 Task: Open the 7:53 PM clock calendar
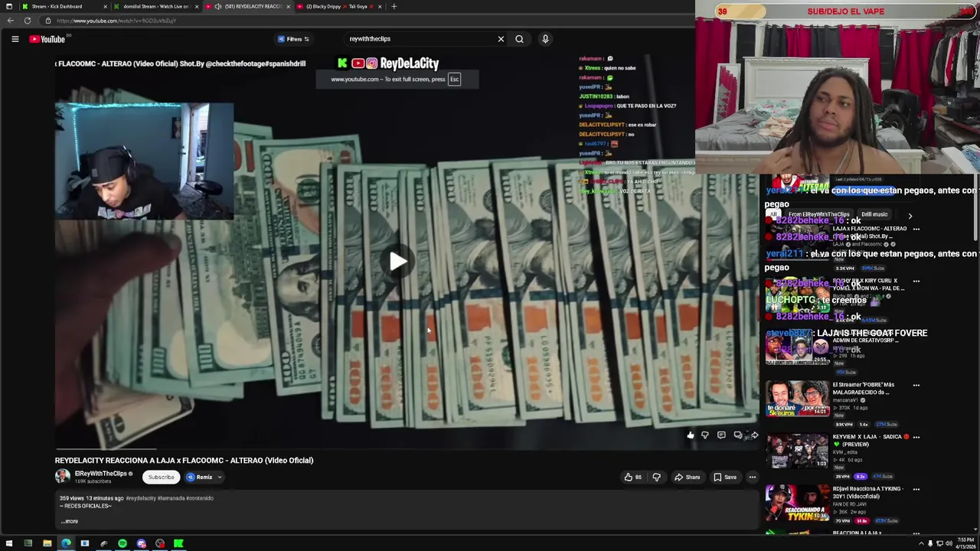(964, 543)
